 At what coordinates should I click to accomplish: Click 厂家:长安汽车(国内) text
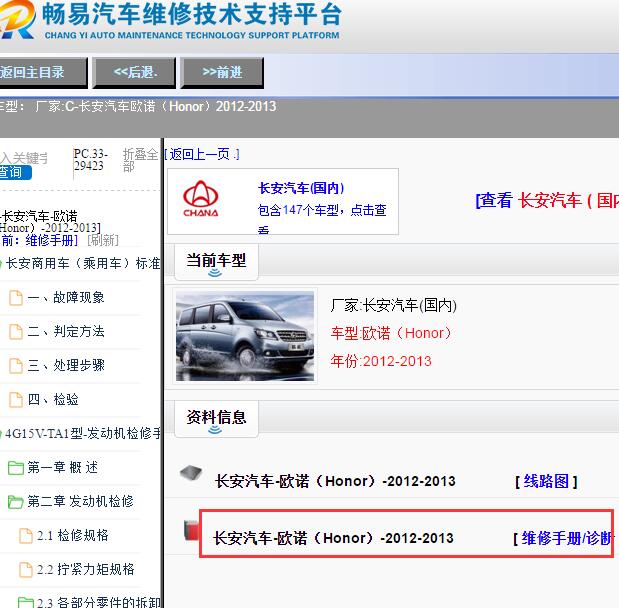(x=394, y=305)
